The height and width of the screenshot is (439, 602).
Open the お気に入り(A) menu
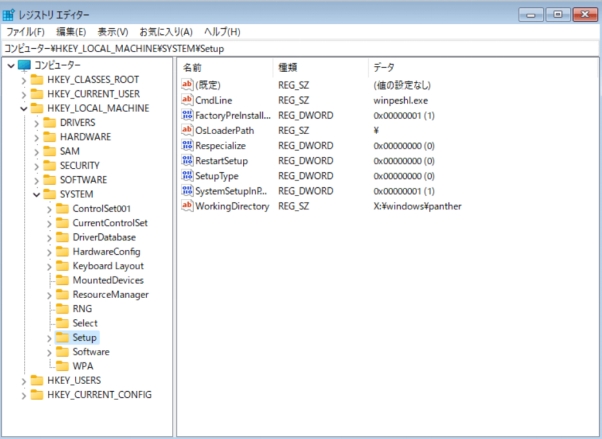pyautogui.click(x=166, y=32)
